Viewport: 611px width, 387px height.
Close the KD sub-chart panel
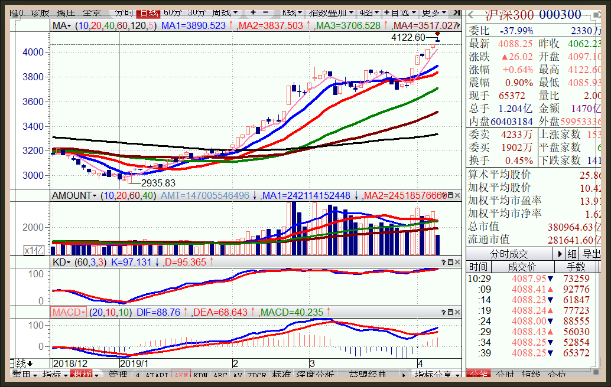coord(457,262)
